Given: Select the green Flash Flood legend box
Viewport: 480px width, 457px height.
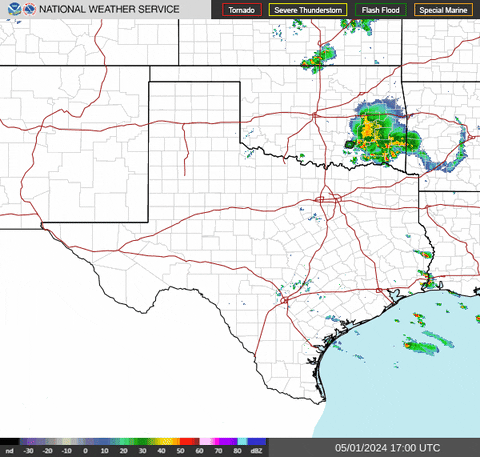Looking at the screenshot, I should [x=381, y=10].
